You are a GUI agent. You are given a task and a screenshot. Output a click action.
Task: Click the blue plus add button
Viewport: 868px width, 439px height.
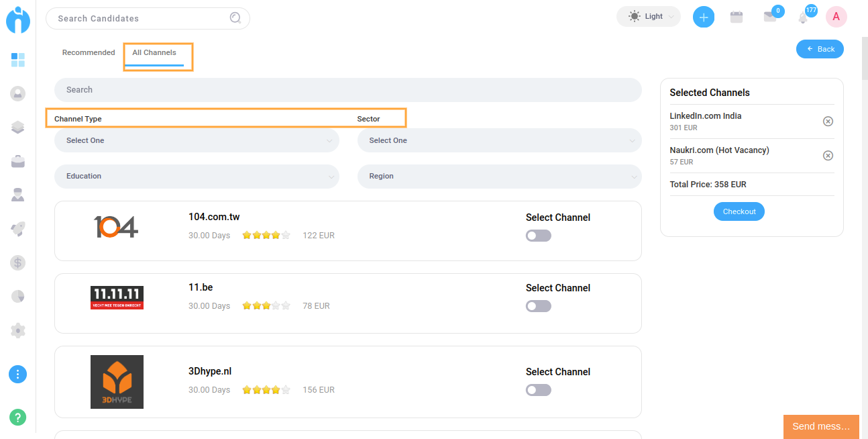coord(703,17)
